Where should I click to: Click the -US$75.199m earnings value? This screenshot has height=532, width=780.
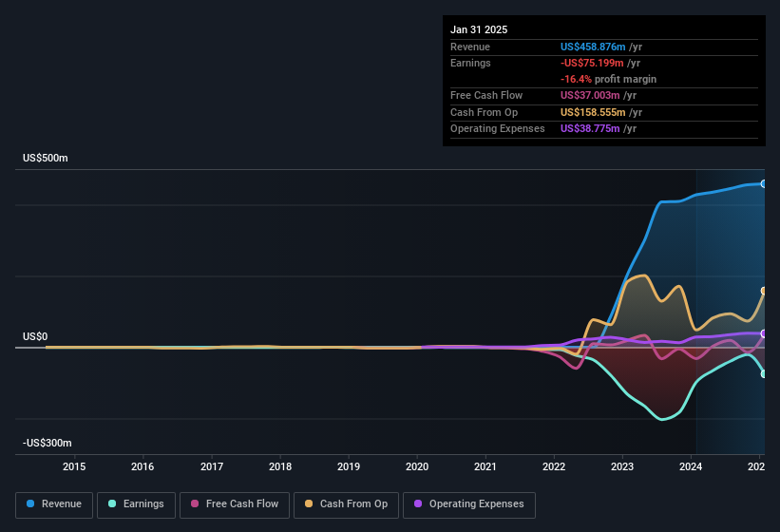coord(592,63)
